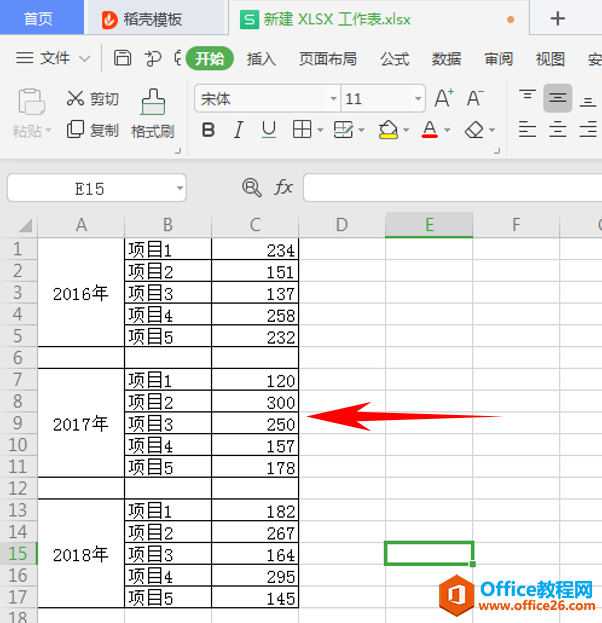Click the 剪切 button label
Viewport: 602px width, 623px height.
tap(104, 99)
